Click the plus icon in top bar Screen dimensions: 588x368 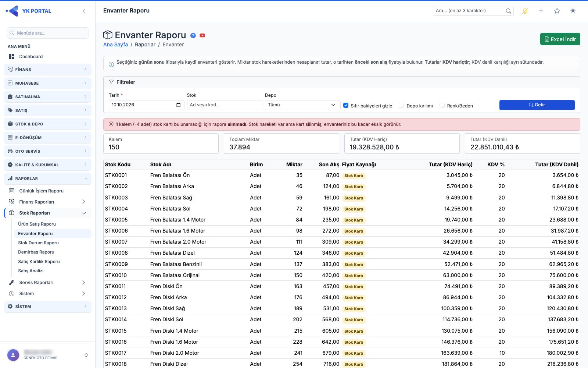[x=541, y=11]
